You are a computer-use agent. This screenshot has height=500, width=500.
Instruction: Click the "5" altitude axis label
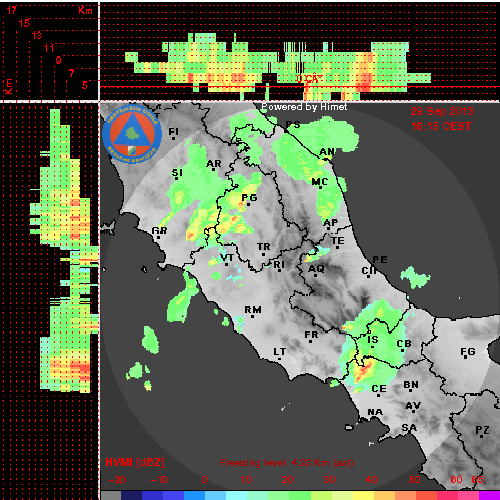pyautogui.click(x=85, y=85)
